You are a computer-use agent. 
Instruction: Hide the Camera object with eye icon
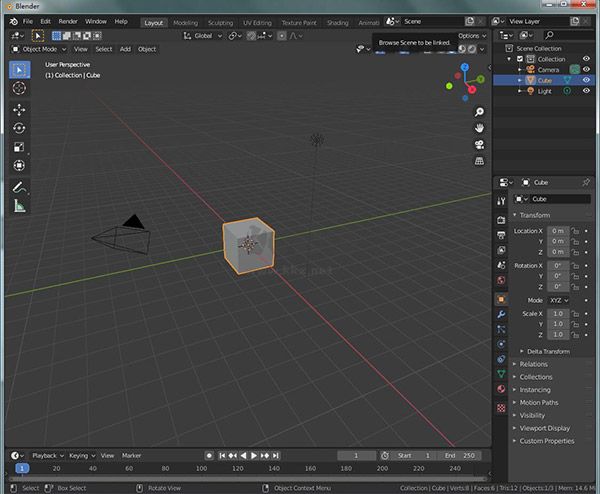coord(586,69)
